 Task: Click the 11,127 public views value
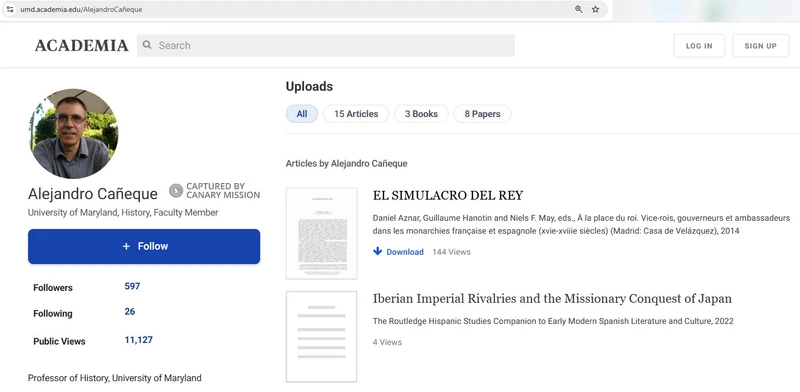point(138,340)
